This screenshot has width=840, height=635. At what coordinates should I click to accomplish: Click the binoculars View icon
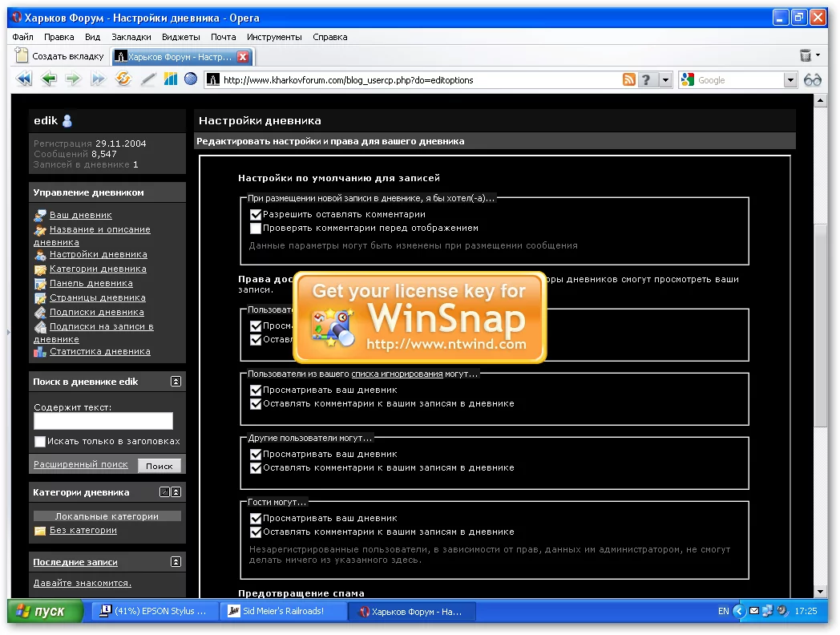click(813, 80)
